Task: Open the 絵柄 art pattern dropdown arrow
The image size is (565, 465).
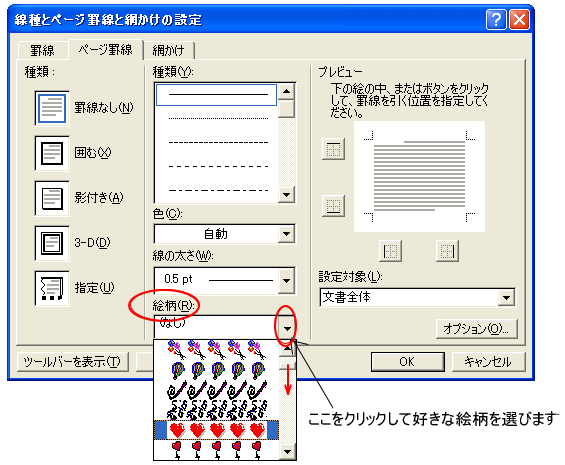Action: point(287,328)
